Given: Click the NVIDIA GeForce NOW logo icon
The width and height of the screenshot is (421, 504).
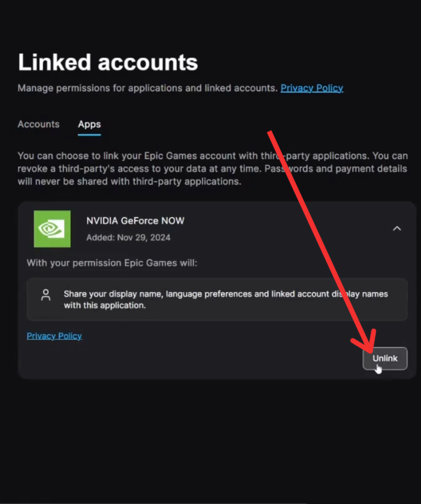Looking at the screenshot, I should coord(52,228).
